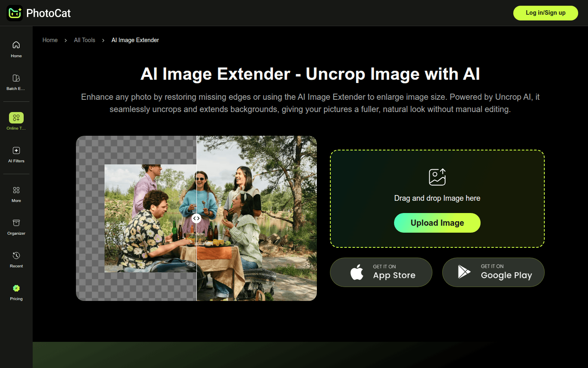This screenshot has height=368, width=588.
Task: Click the AI Image Extender breadcrumb
Action: coord(135,40)
